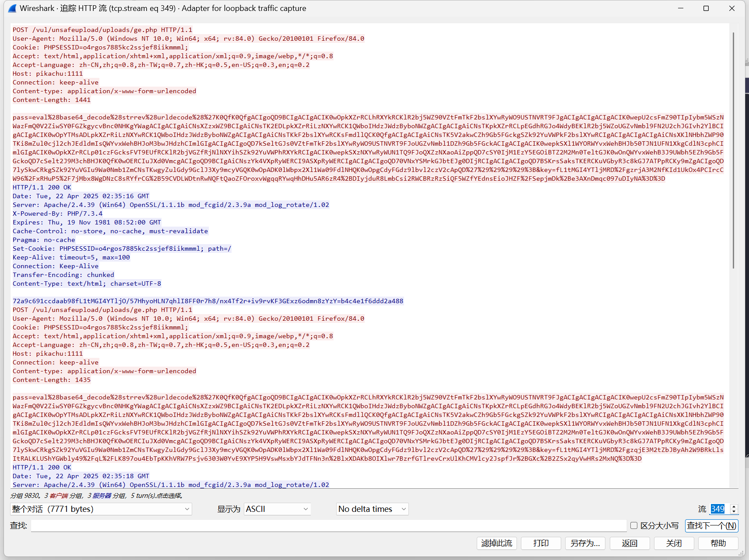Click 'Expires: Thu, 19 Nov 1981 08:52:00 GMT'
This screenshot has width=749, height=560.
pyautogui.click(x=87, y=222)
